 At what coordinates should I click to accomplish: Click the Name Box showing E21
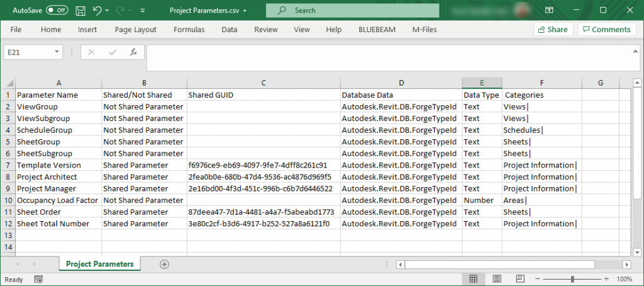(29, 52)
